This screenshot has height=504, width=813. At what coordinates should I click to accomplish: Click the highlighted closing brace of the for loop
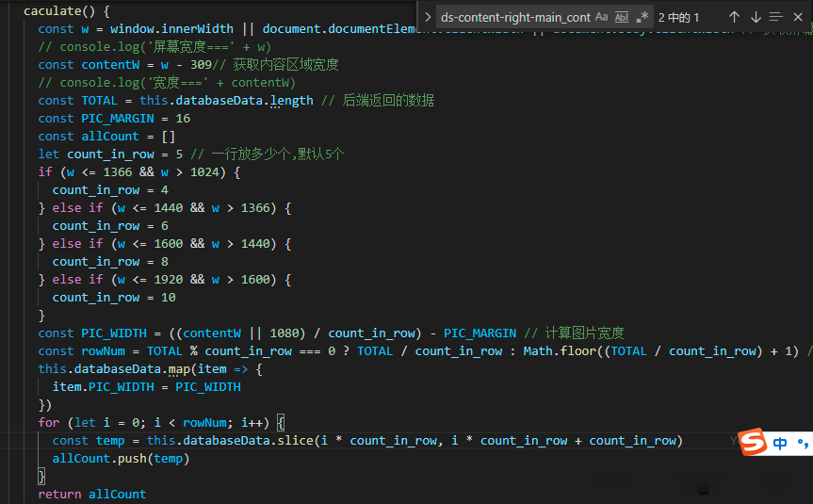41,477
